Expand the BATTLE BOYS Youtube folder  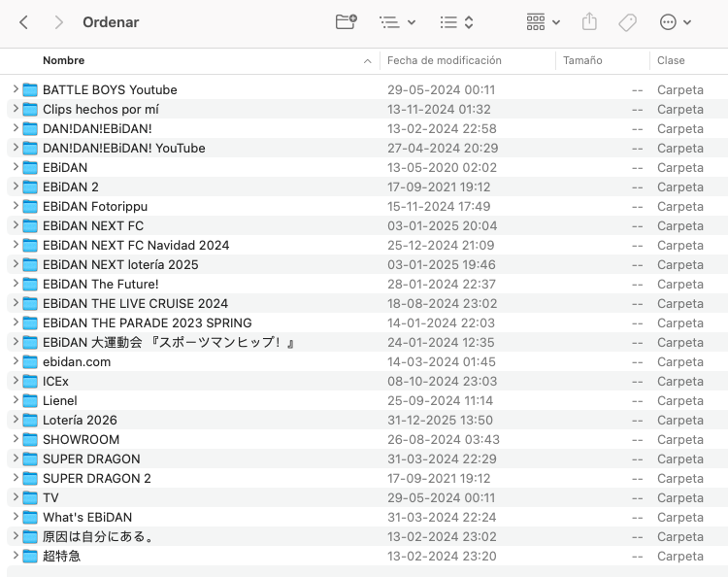pos(16,89)
